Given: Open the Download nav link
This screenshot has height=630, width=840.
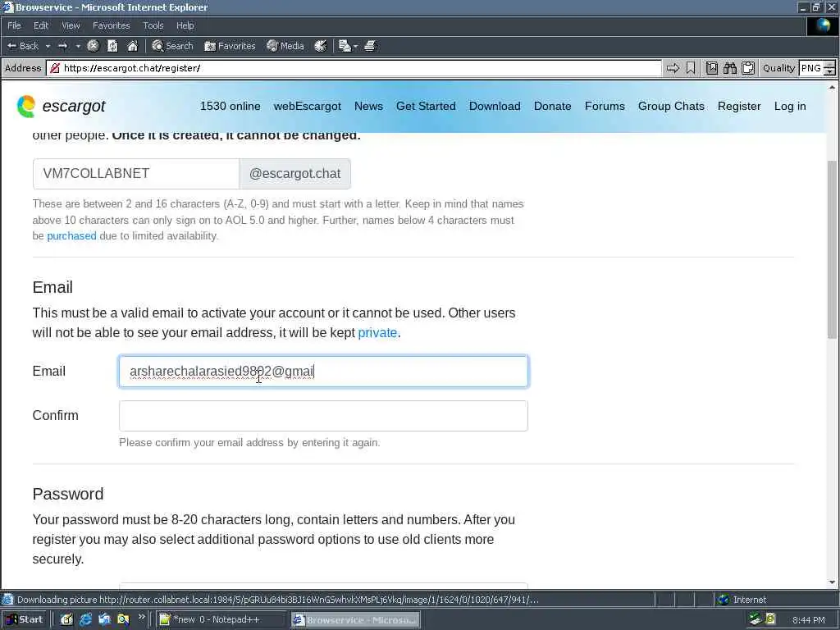Looking at the screenshot, I should coord(495,106).
